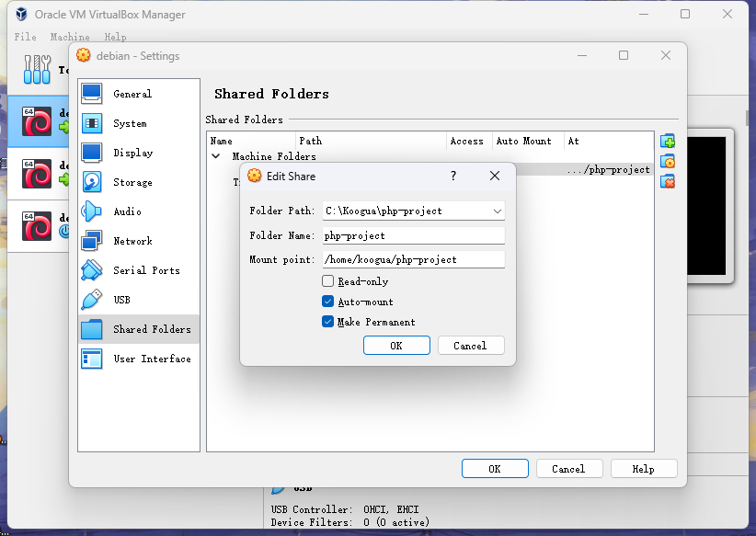Confirm Edit Share with OK button
Screen dimensions: 756x536
point(396,346)
